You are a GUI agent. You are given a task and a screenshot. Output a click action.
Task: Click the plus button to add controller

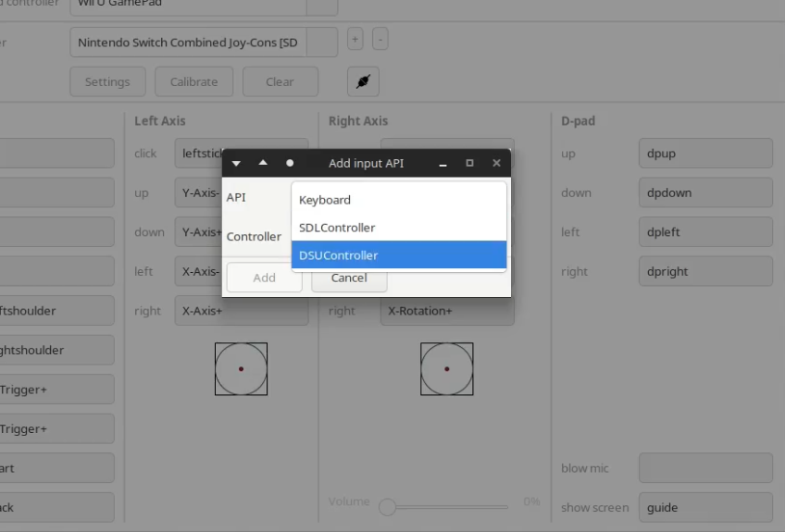coord(355,41)
